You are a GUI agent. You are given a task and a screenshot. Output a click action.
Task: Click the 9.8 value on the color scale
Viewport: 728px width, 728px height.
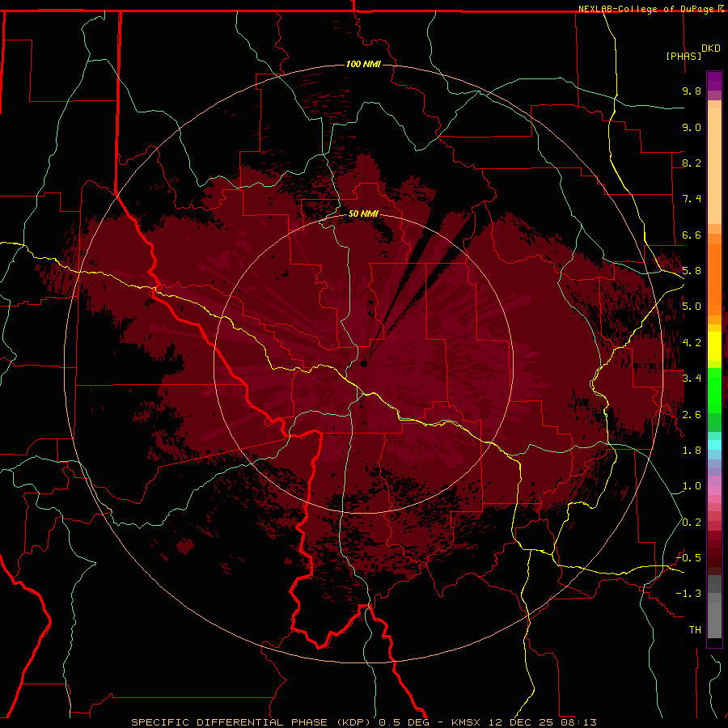[692, 91]
